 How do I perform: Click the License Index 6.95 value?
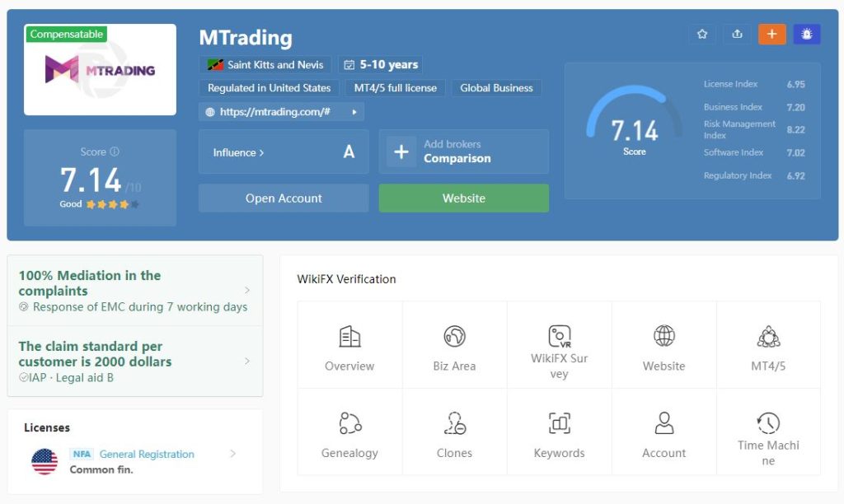pyautogui.click(x=795, y=85)
